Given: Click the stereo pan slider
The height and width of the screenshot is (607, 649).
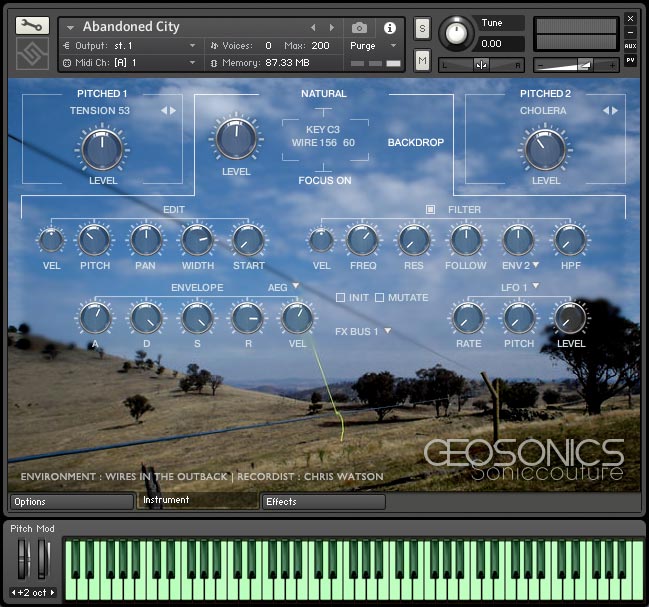Looking at the screenshot, I should [481, 65].
